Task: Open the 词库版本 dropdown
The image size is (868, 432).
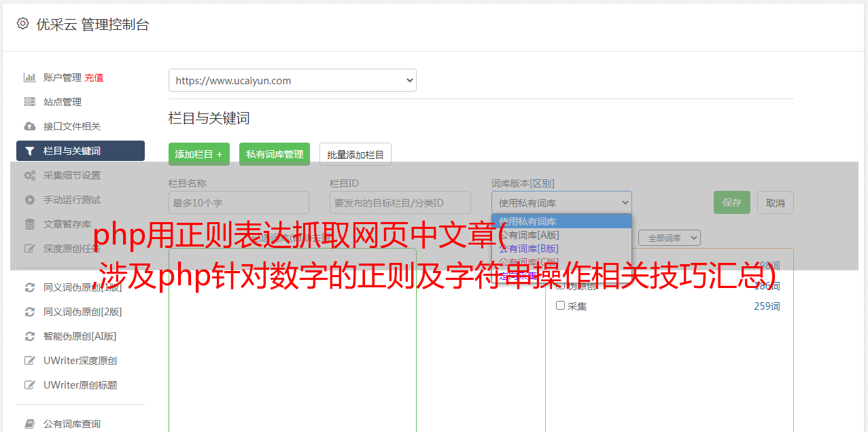Action: click(561, 202)
